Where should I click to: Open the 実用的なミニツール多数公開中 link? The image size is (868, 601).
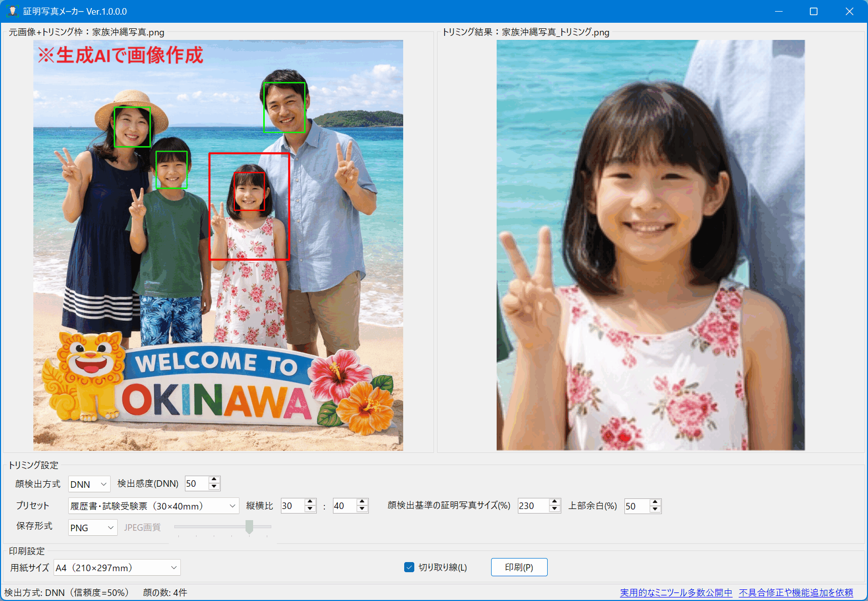pyautogui.click(x=676, y=592)
